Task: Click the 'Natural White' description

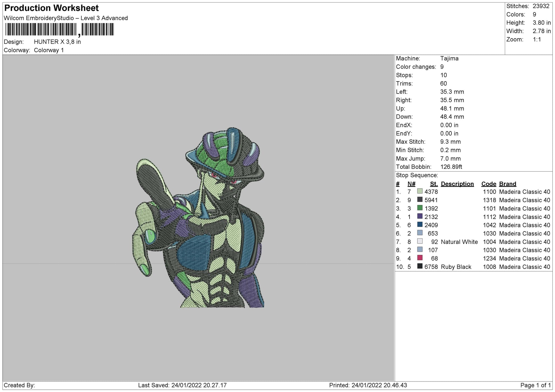Action: (459, 242)
